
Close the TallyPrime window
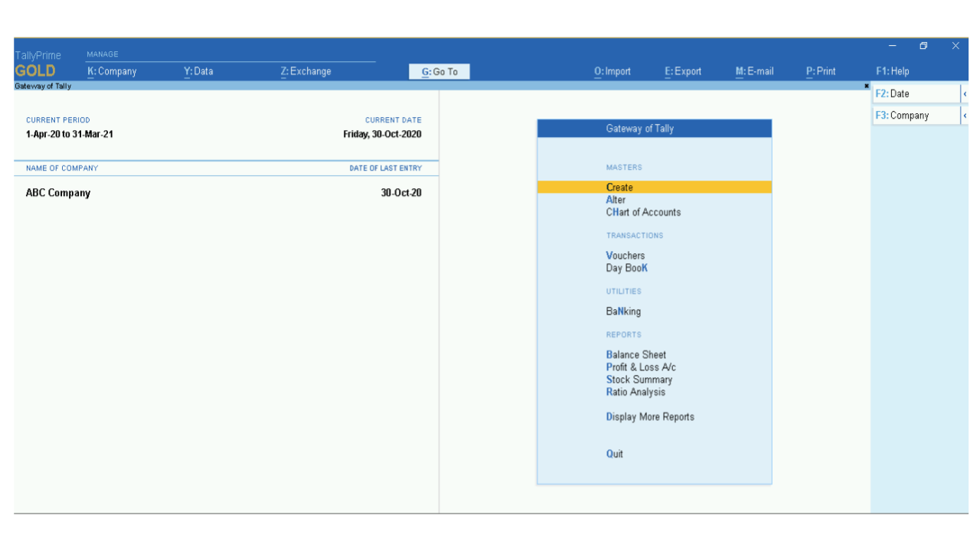(955, 46)
